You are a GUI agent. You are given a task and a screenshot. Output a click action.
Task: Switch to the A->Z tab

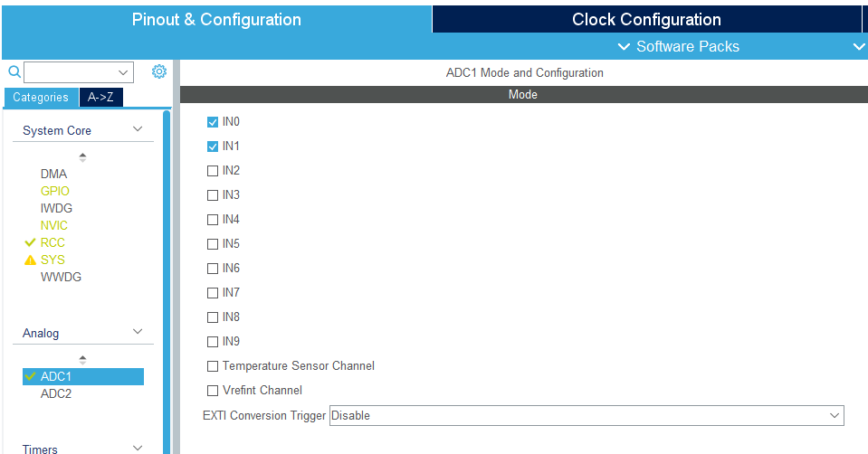click(100, 98)
